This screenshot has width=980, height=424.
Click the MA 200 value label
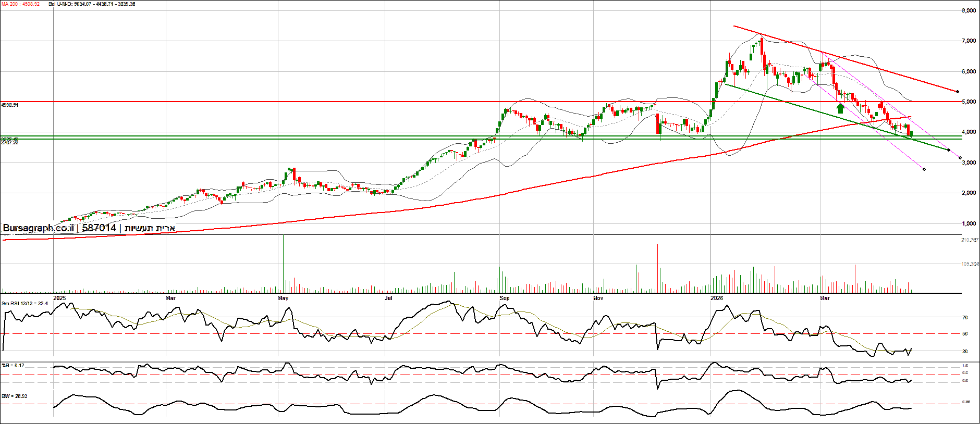tap(20, 4)
